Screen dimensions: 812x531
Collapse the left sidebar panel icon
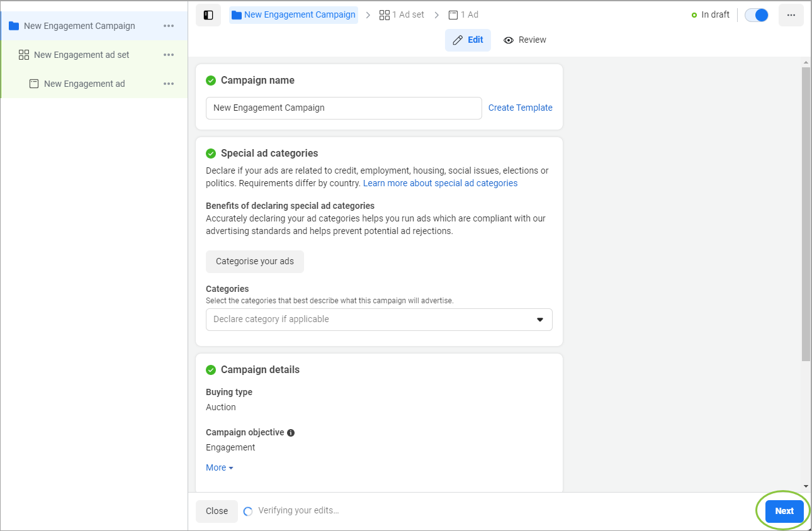[x=208, y=15]
